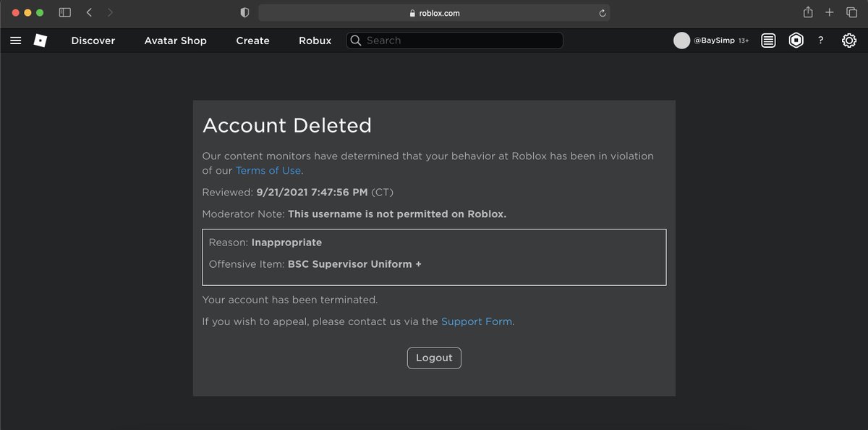
Task: Open the Robux menu item
Action: [x=315, y=41]
